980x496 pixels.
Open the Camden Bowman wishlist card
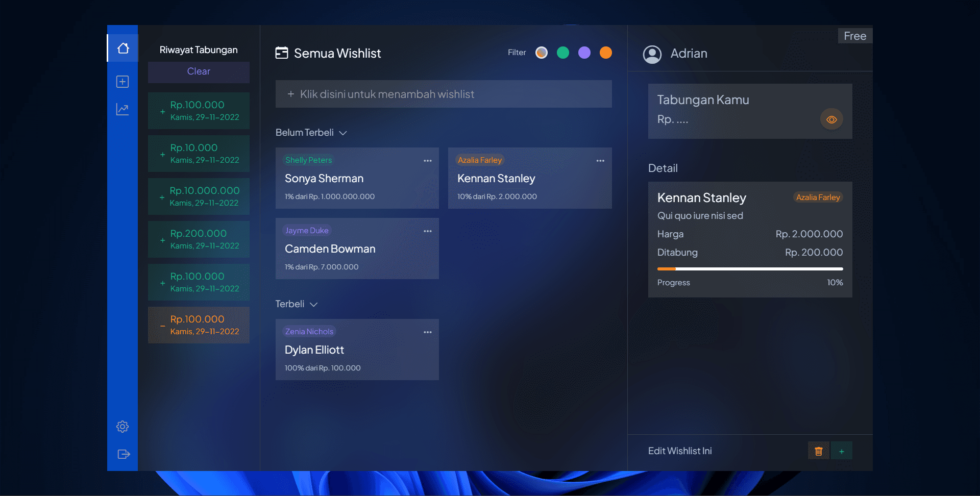[x=357, y=249]
